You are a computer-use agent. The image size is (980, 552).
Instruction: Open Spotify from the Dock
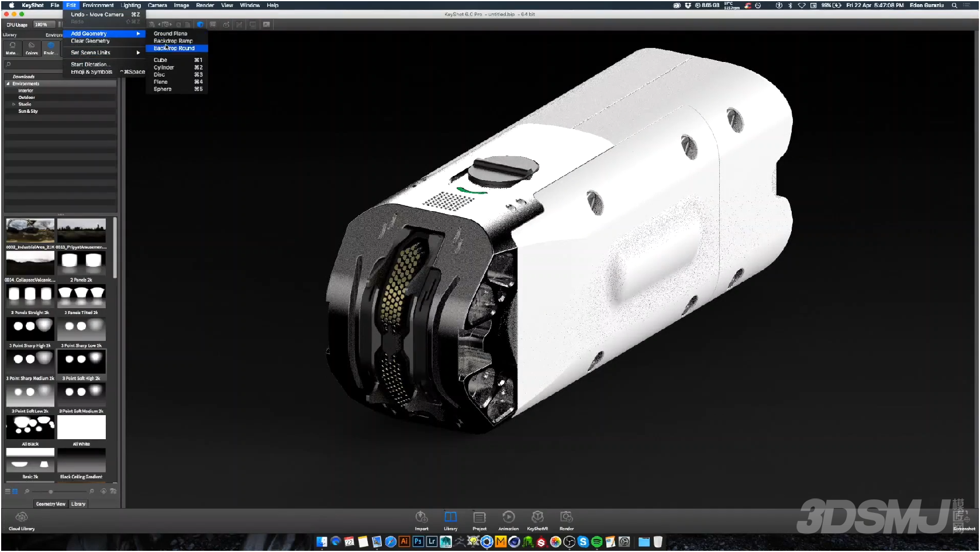pos(597,542)
